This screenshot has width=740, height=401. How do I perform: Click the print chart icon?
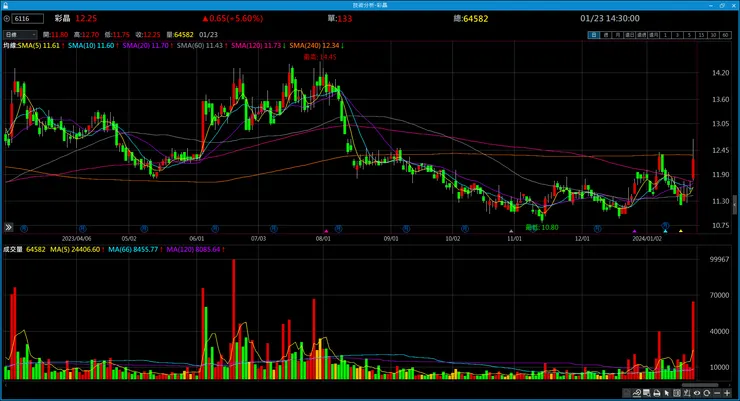coord(657,393)
